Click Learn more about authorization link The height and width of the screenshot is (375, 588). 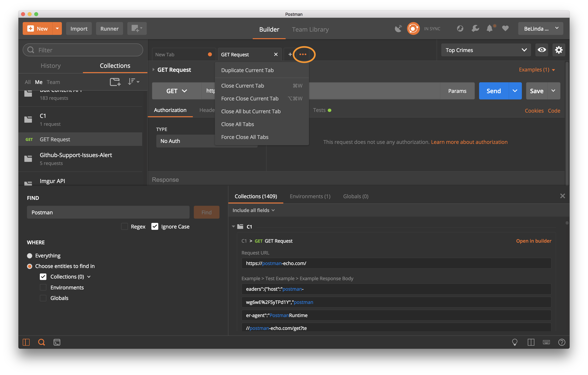tap(469, 142)
